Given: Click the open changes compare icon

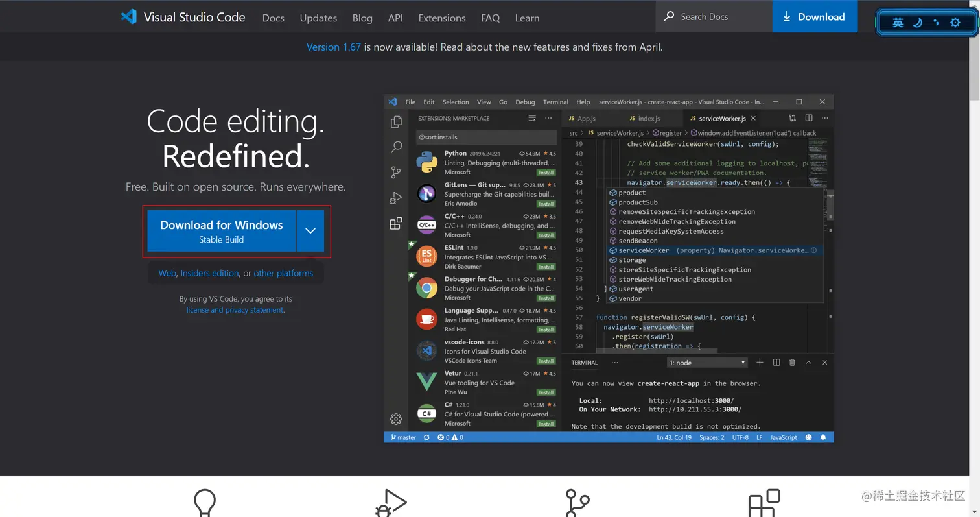Looking at the screenshot, I should [x=792, y=118].
